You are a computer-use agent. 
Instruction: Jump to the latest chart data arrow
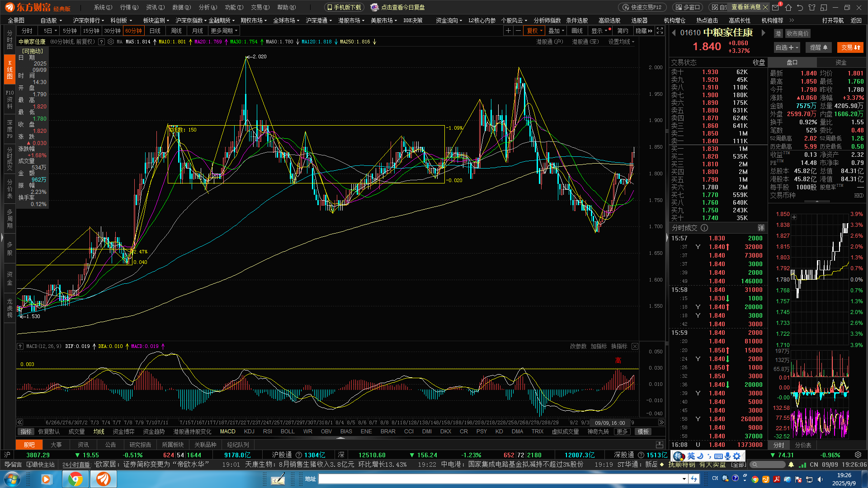tap(661, 422)
